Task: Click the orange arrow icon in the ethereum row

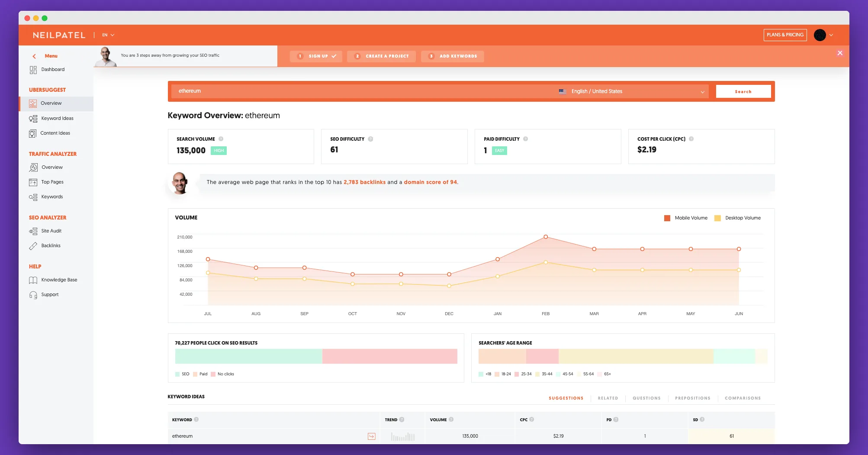Action: click(371, 436)
